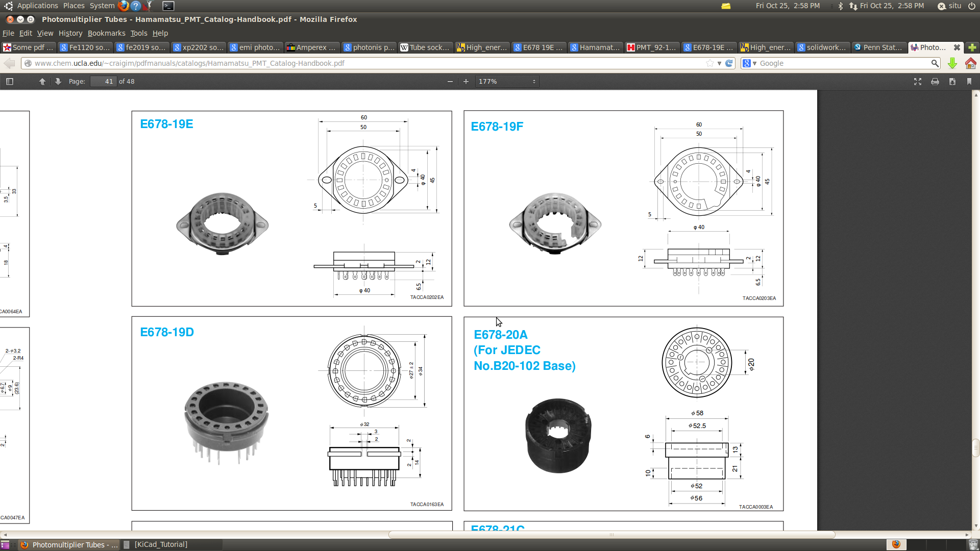Viewport: 980px width, 551px height.
Task: Switch to the 'Penn Stat...' tab
Action: pyautogui.click(x=879, y=47)
